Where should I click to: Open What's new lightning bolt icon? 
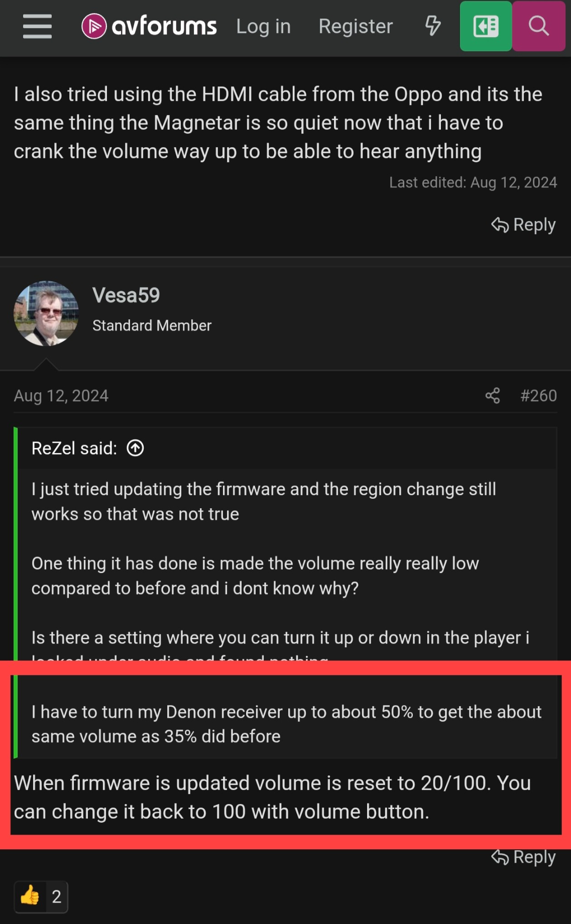pos(433,26)
